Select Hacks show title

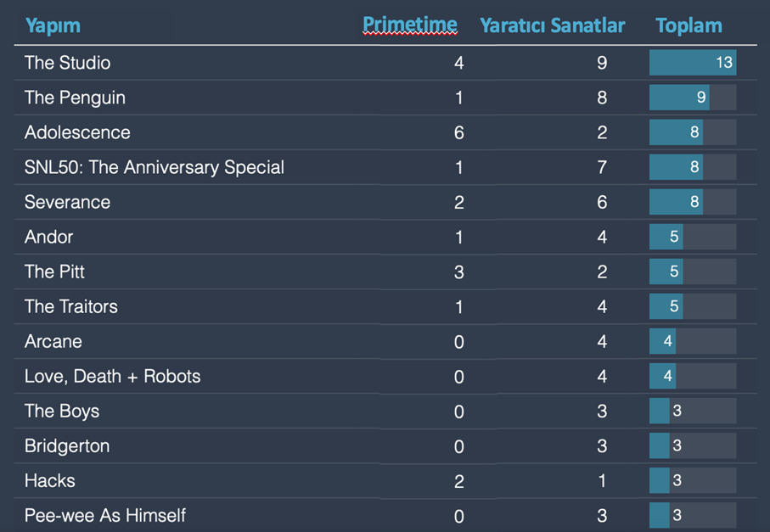pyautogui.click(x=50, y=480)
